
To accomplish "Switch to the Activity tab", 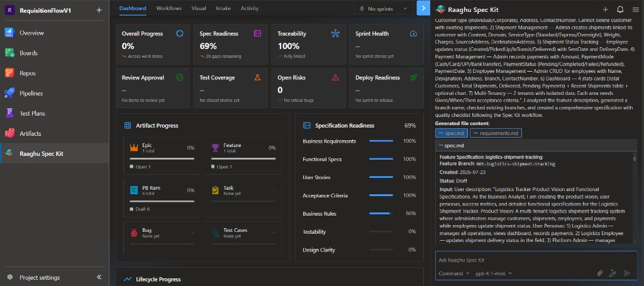I will pyautogui.click(x=250, y=8).
